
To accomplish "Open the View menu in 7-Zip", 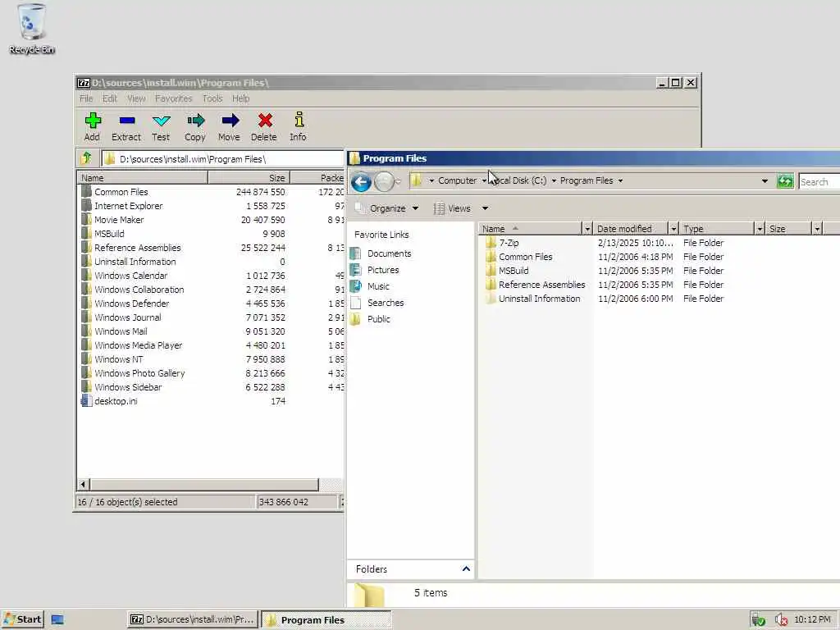I will (136, 98).
